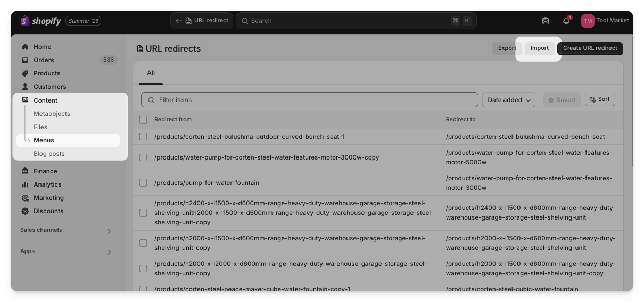Click the Home icon in sidebar
Image resolution: width=644 pixels, height=302 pixels.
tap(25, 47)
